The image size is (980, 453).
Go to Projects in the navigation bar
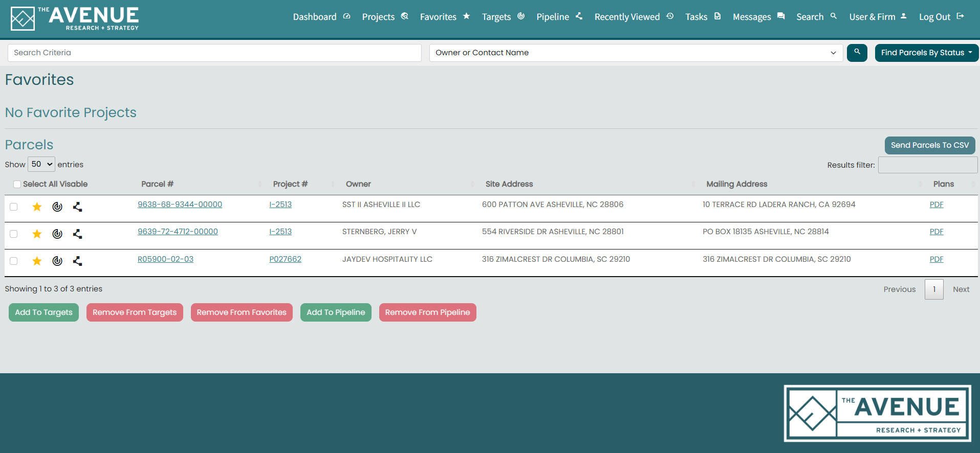click(x=385, y=17)
